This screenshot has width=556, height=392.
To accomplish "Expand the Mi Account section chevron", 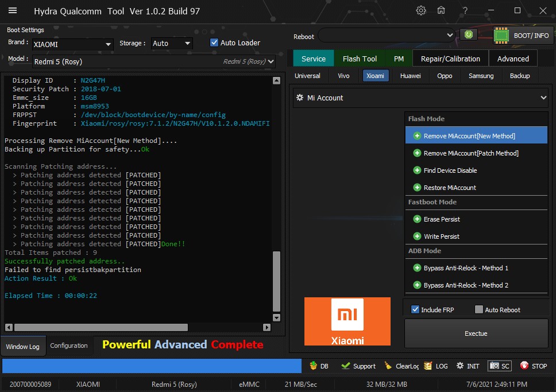I will point(543,98).
